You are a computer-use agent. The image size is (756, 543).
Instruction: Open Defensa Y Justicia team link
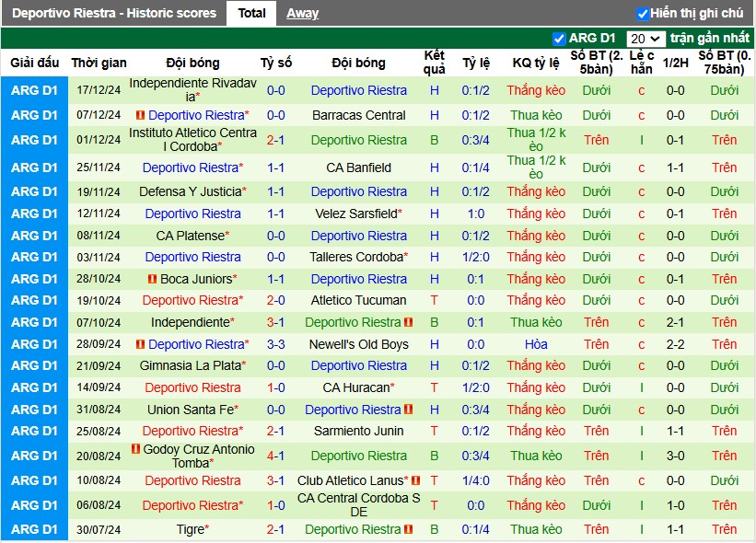click(x=192, y=191)
